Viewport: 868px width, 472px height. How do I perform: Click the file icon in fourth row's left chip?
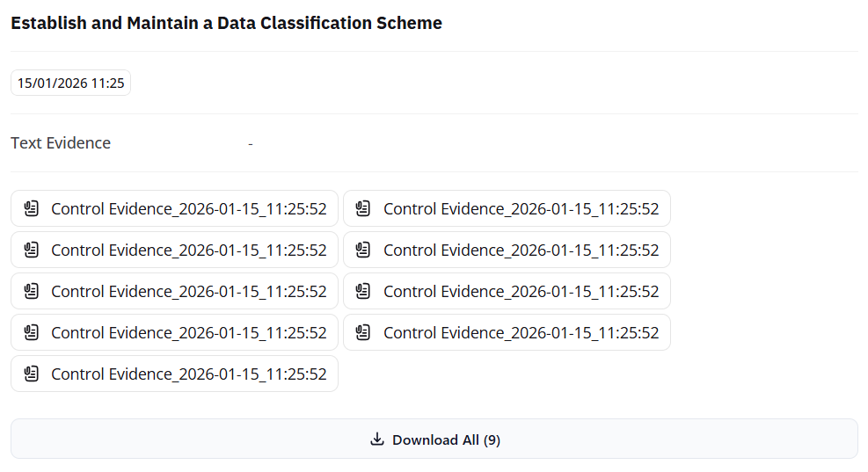coord(32,333)
